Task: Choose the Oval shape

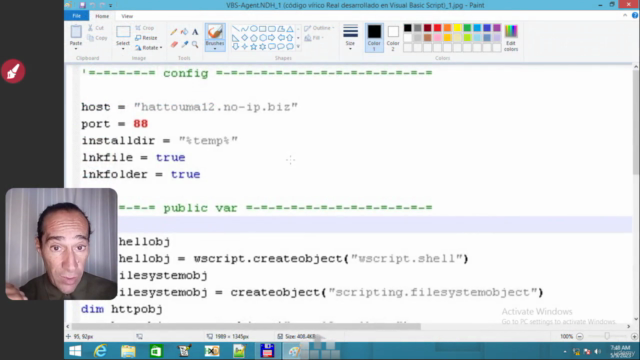Action: click(x=253, y=29)
